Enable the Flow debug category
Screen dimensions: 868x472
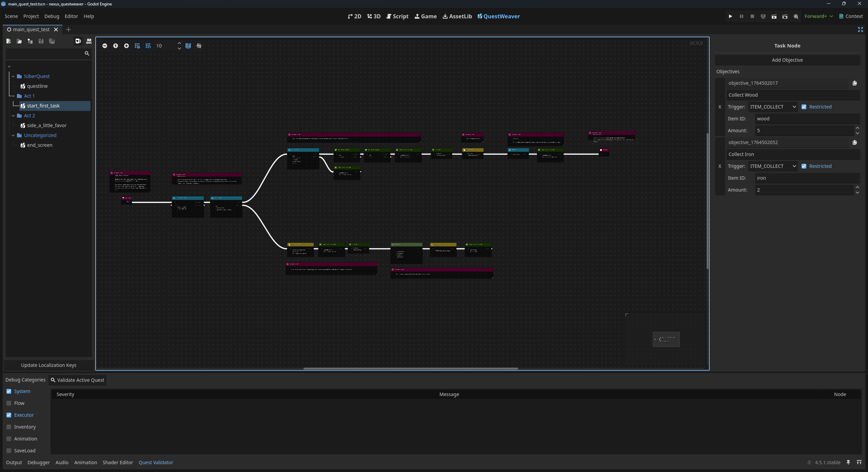pyautogui.click(x=9, y=403)
